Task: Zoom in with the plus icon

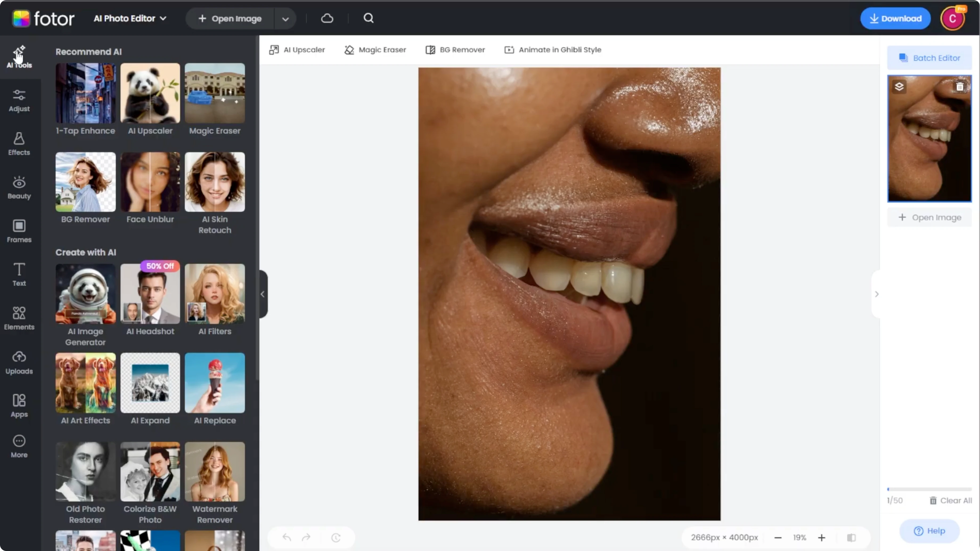Action: (x=822, y=537)
